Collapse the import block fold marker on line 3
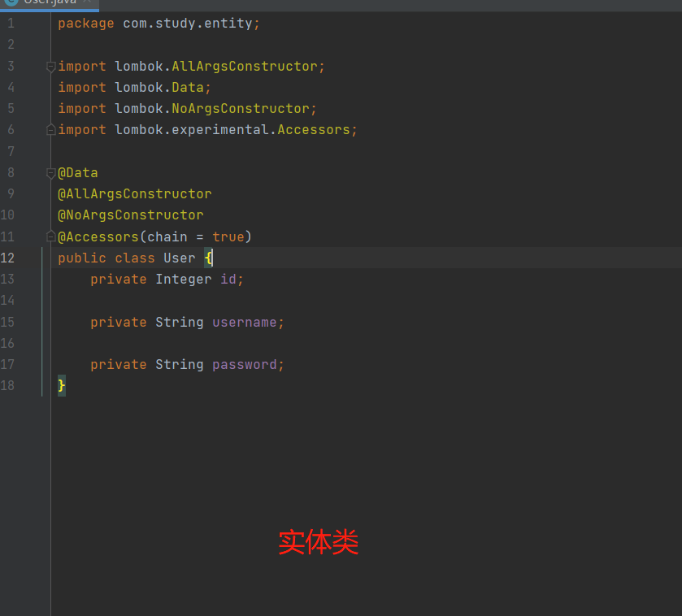The height and width of the screenshot is (616, 682). 51,67
